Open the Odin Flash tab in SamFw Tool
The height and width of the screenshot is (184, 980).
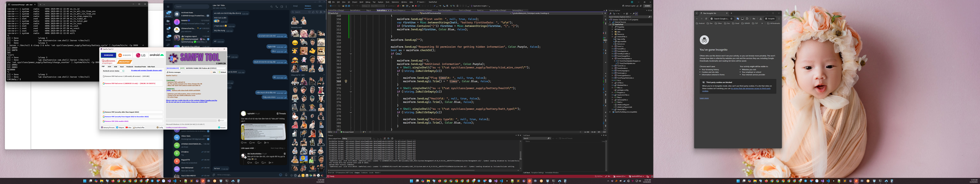[151, 67]
